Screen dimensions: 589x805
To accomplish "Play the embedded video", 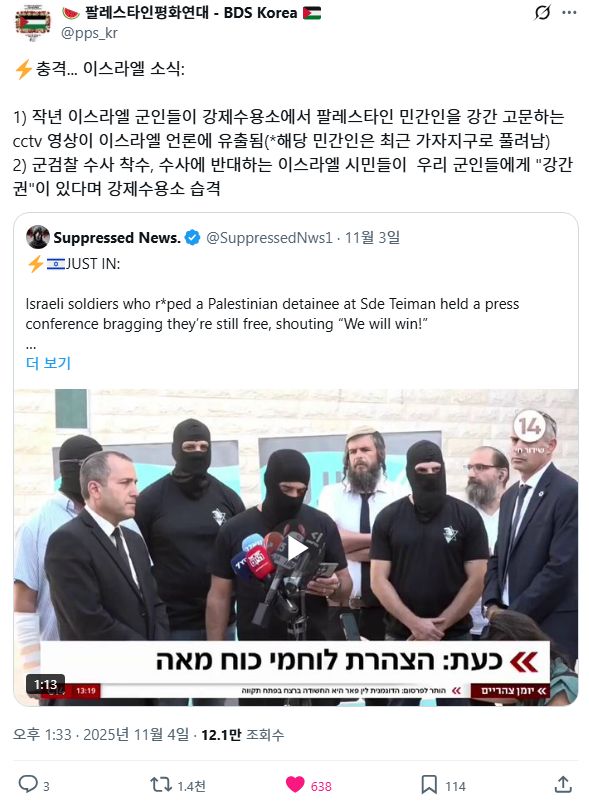I will coord(296,548).
